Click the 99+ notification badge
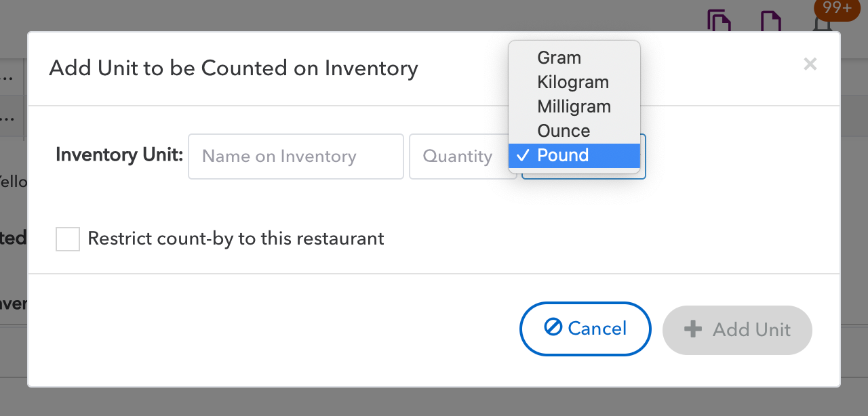868x416 pixels. click(837, 8)
